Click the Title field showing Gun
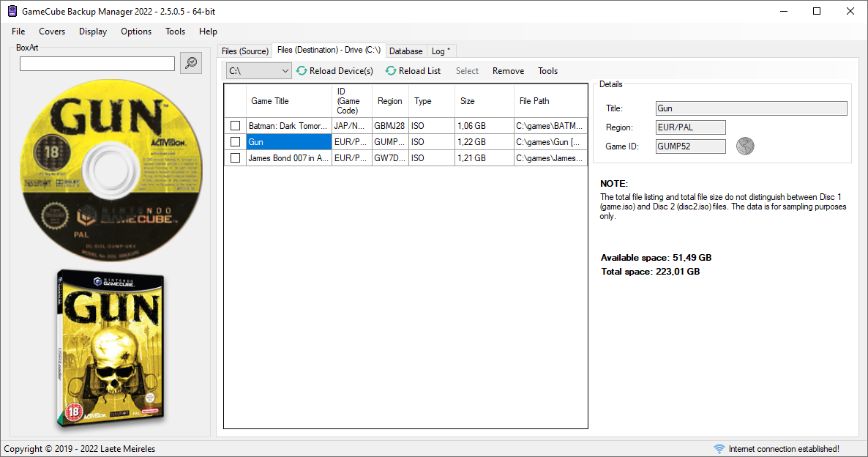This screenshot has height=457, width=868. (751, 108)
